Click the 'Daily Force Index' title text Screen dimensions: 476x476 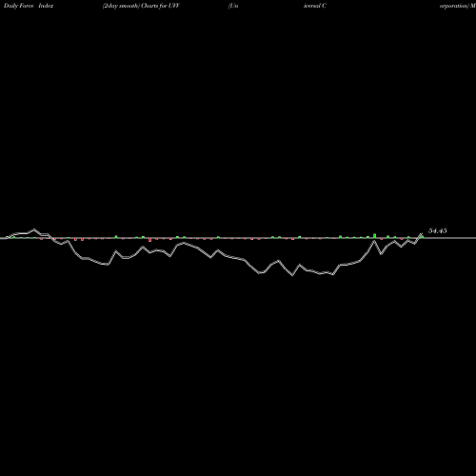pyautogui.click(x=29, y=6)
